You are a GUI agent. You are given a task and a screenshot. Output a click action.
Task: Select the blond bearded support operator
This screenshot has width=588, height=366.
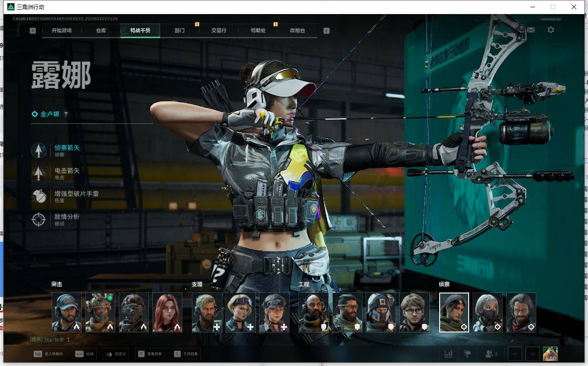click(207, 312)
